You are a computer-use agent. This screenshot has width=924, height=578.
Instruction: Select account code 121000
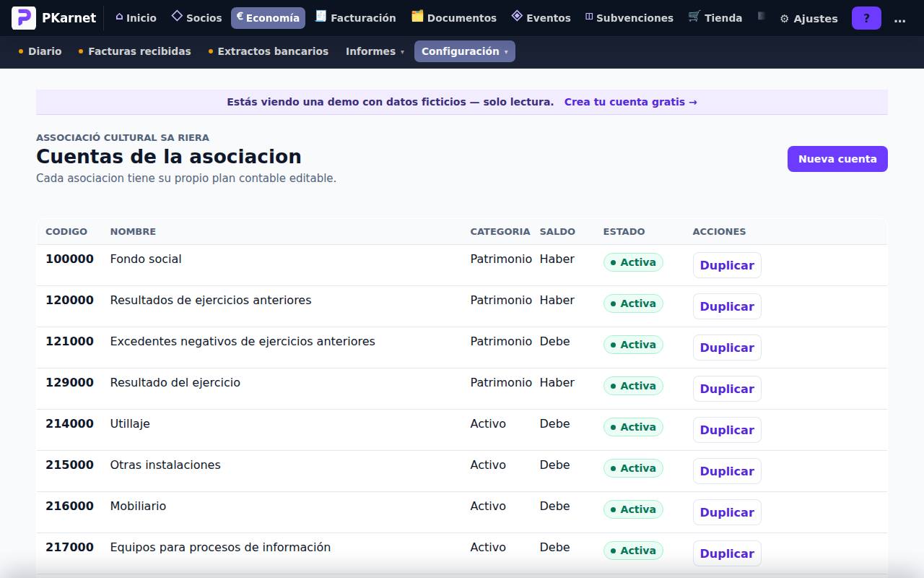pos(69,341)
